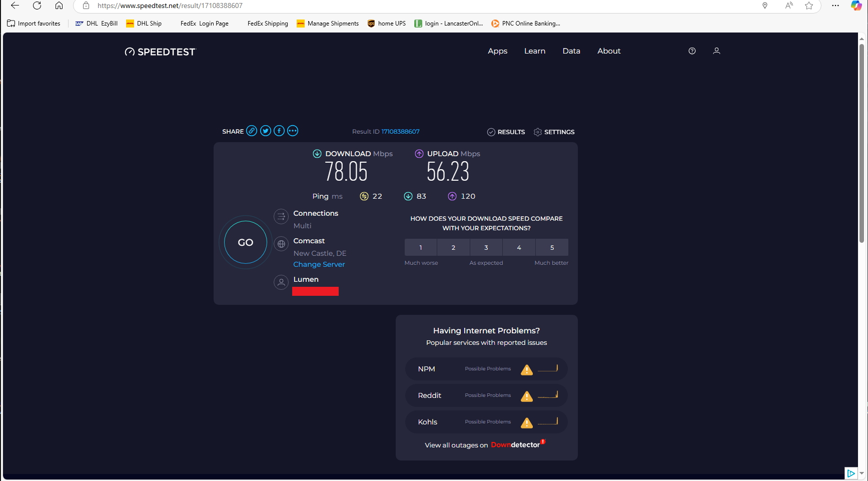Open Reddit possible problems entry
The image size is (868, 481).
tap(486, 395)
